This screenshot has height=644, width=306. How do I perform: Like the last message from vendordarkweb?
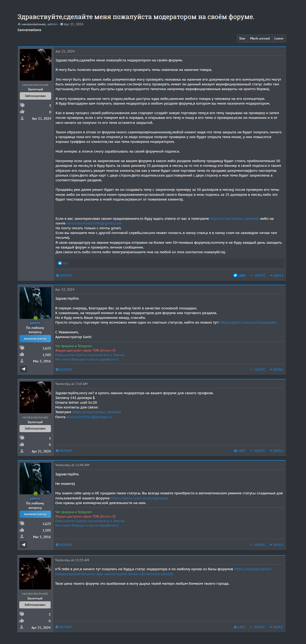[x=239, y=627]
